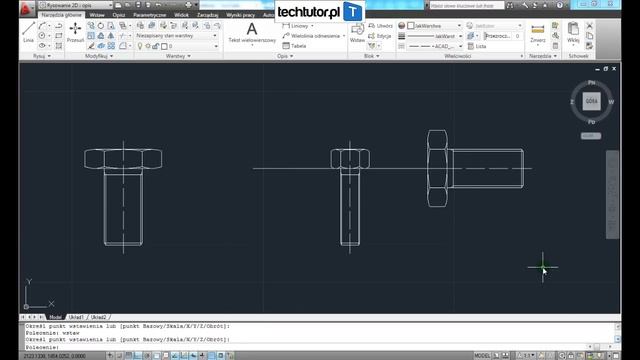640x360 pixels.
Task: Click the GÓRA face of the ViewCube
Action: click(x=591, y=101)
